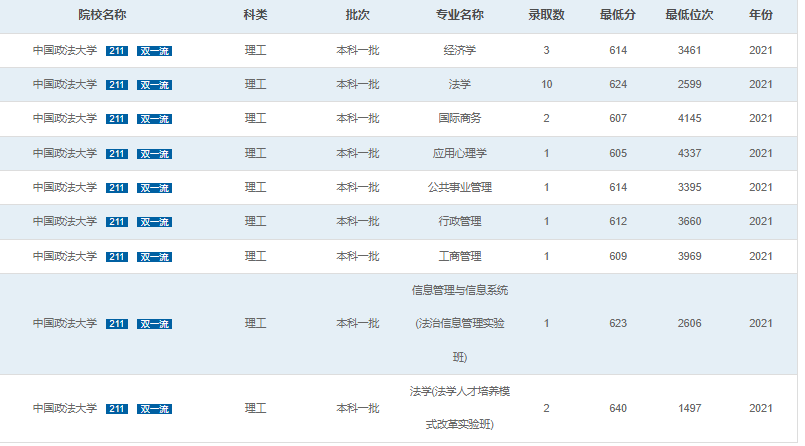Screen dimensions: 805x446
Task: Click minimum rank 3969
Action: 689,256
